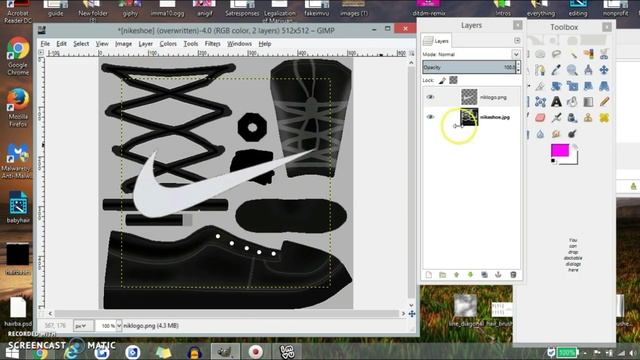Open the Filters menu

(212, 44)
